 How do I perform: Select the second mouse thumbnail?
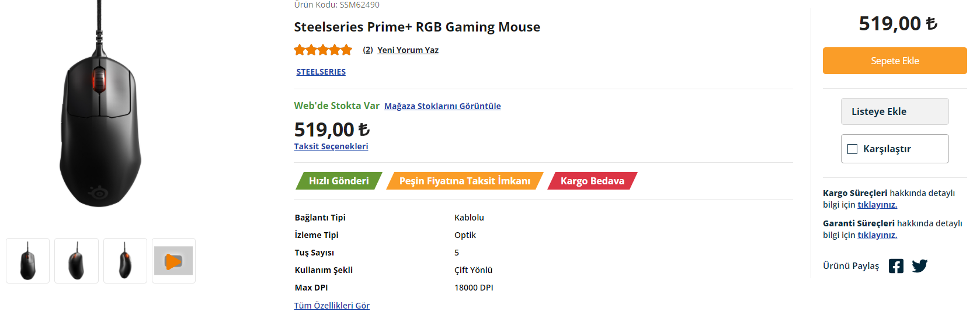(x=77, y=261)
